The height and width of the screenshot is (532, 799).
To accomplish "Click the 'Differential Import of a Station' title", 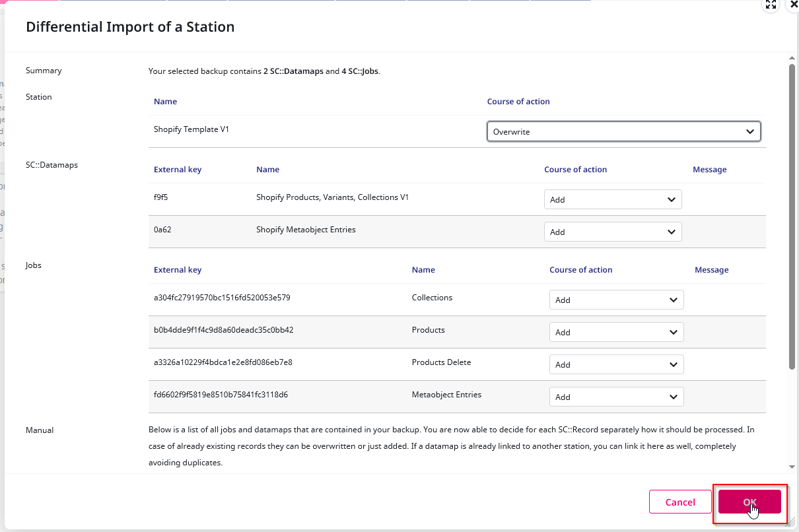I will [130, 27].
